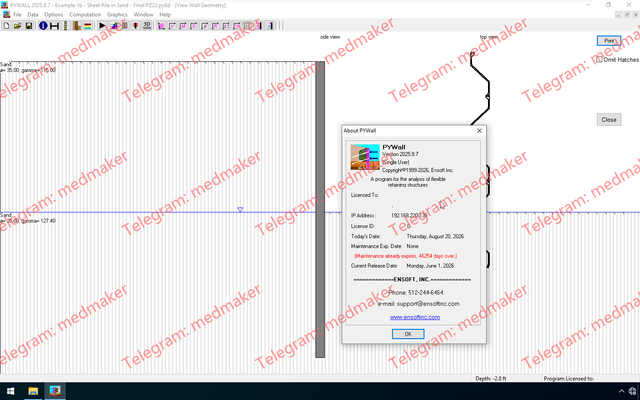Open an existing file via folder icon
Screen dimensions: 640x400
pos(18,26)
